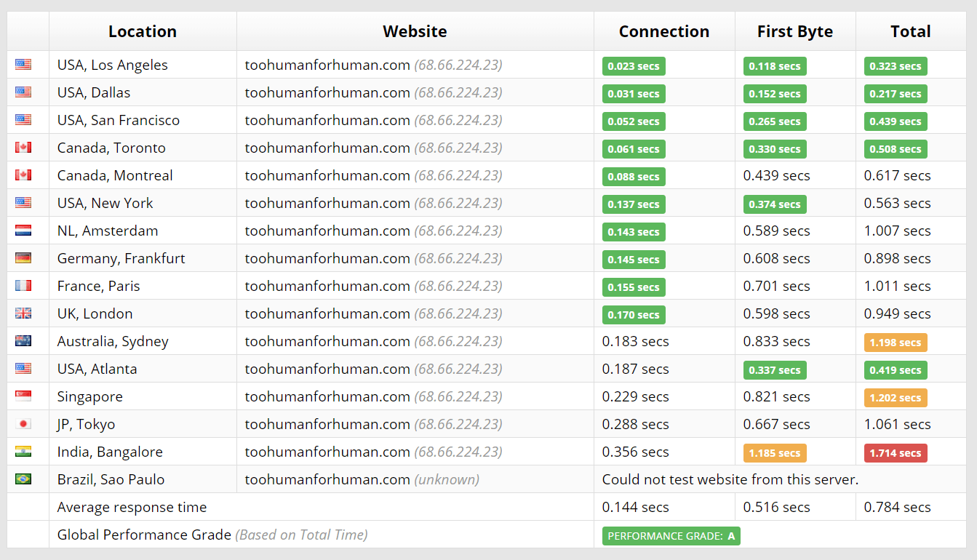Click the Connection column header
The width and height of the screenshot is (977, 560).
pyautogui.click(x=664, y=31)
